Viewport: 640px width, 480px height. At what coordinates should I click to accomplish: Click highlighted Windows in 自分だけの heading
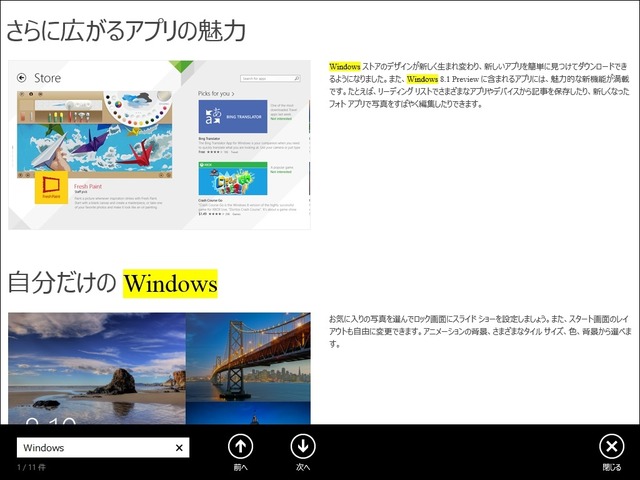(170, 283)
